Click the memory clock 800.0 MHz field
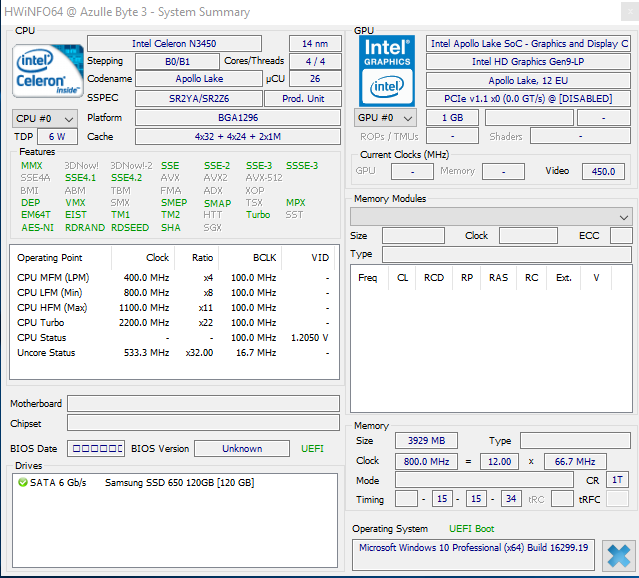Screen dimensions: 639x578 pos(426,461)
